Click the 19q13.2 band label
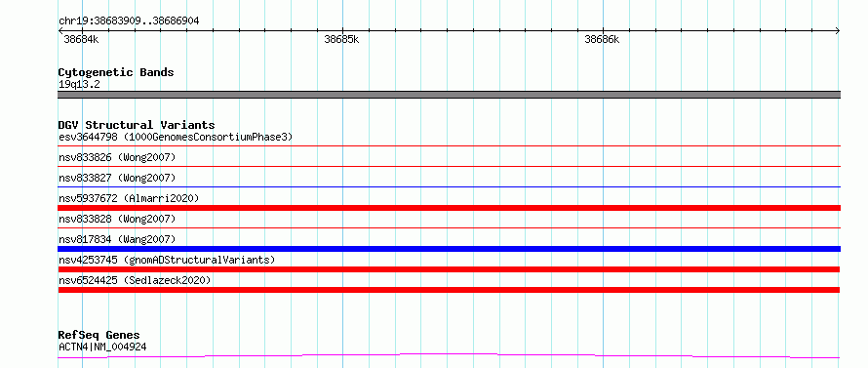This screenshot has height=368, width=868. pos(79,85)
